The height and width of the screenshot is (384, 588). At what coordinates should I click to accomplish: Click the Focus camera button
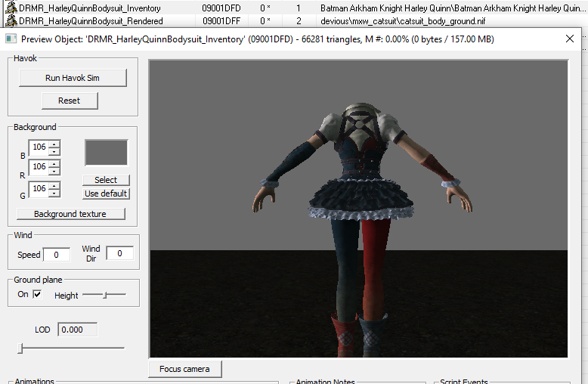click(185, 369)
